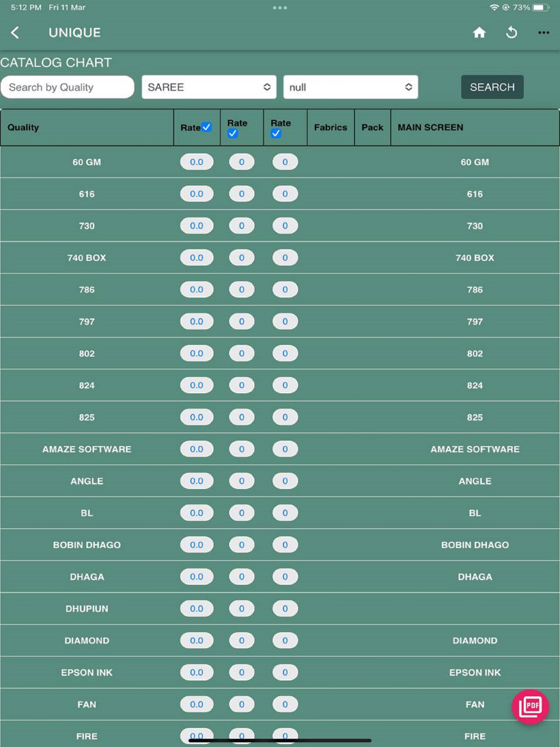Edit second rate value for 824
The image size is (560, 747).
(x=242, y=385)
